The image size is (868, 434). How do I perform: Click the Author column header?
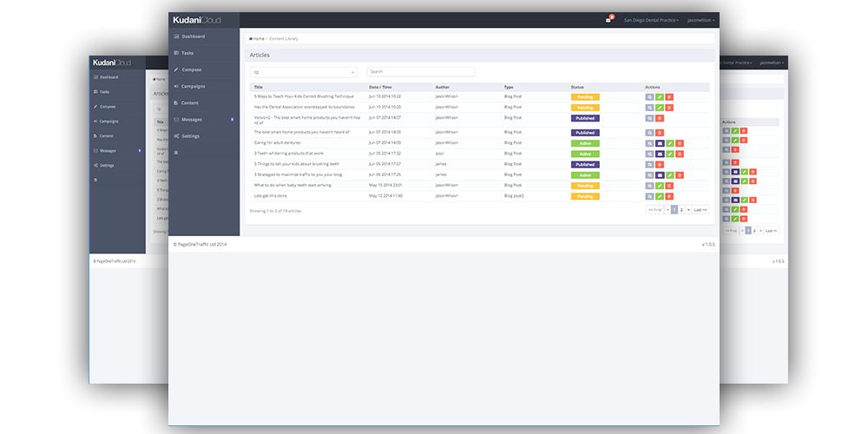[442, 87]
